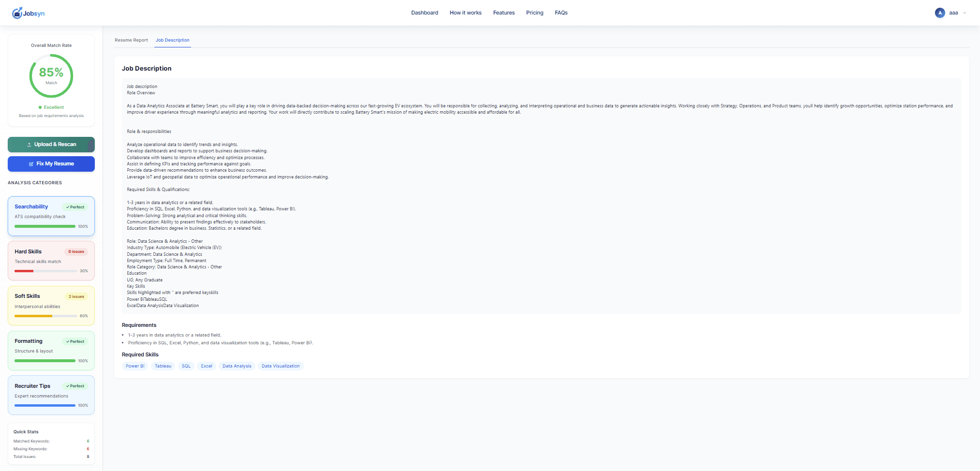
Task: Click the Formatting Perfect checkmark badge
Action: click(x=75, y=341)
